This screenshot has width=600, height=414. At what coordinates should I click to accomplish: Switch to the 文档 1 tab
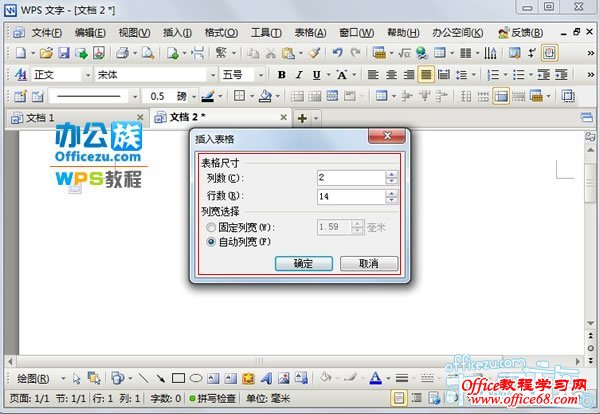(40, 117)
